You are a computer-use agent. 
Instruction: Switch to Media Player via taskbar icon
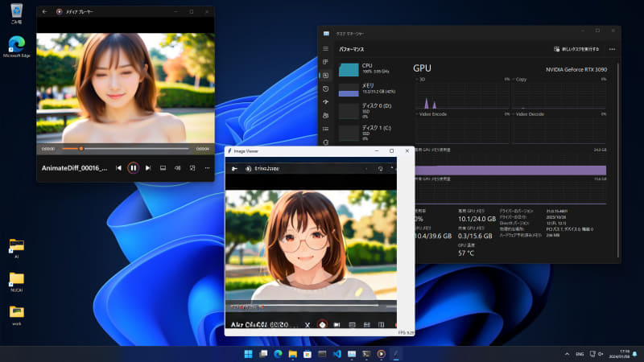click(381, 354)
